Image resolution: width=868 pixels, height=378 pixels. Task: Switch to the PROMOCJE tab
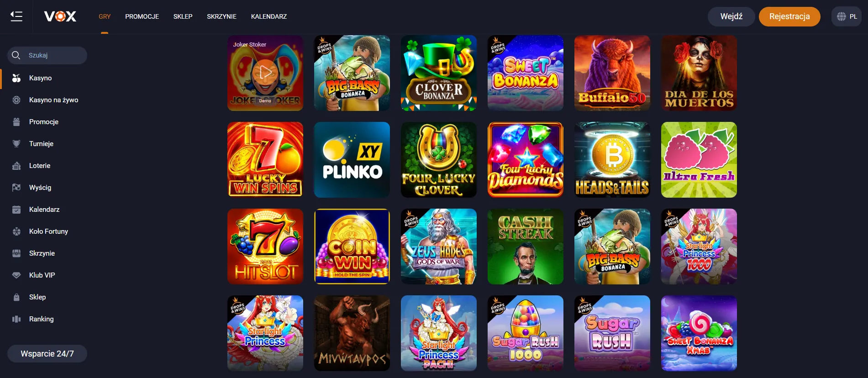[x=142, y=16]
